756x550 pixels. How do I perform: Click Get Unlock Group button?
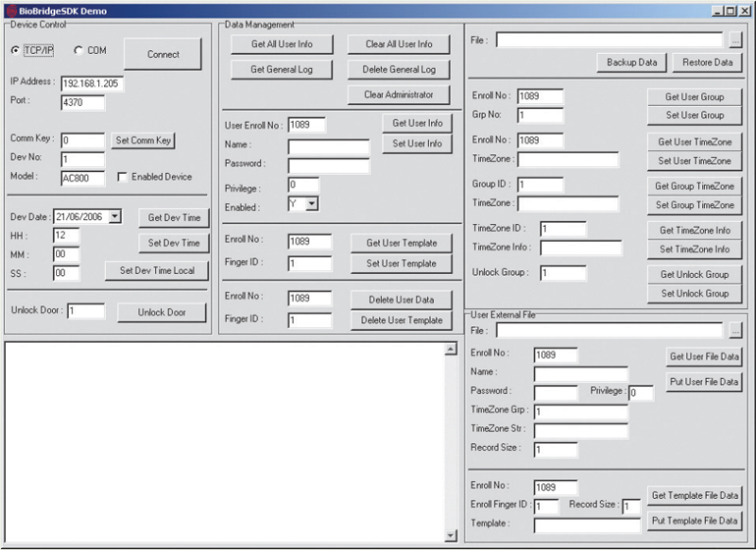click(x=695, y=275)
